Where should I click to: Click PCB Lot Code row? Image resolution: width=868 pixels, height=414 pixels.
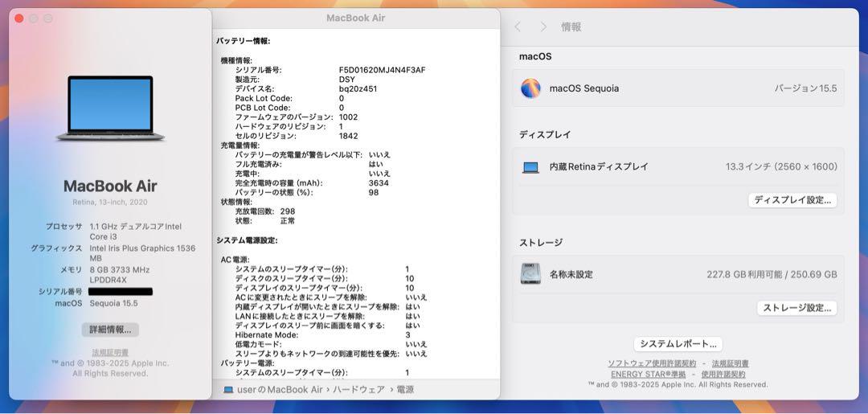(x=289, y=108)
